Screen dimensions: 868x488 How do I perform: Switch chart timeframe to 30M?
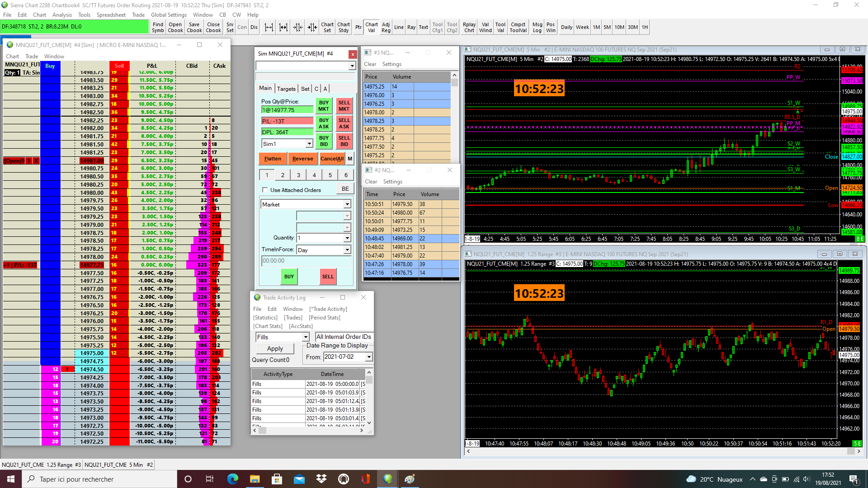click(x=633, y=27)
